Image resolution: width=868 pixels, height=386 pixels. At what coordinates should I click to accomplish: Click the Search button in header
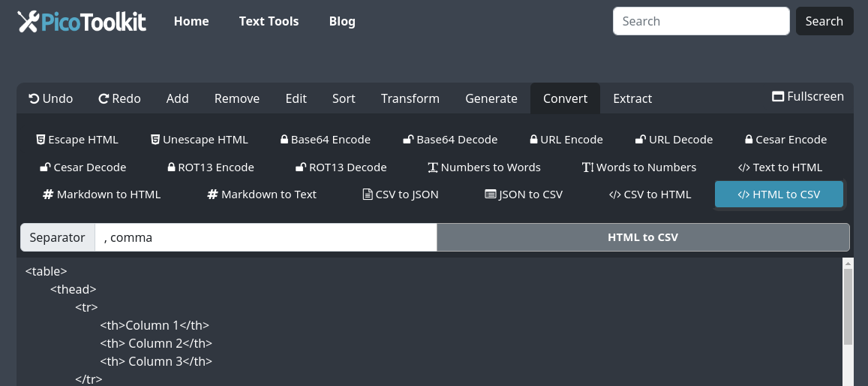[824, 21]
